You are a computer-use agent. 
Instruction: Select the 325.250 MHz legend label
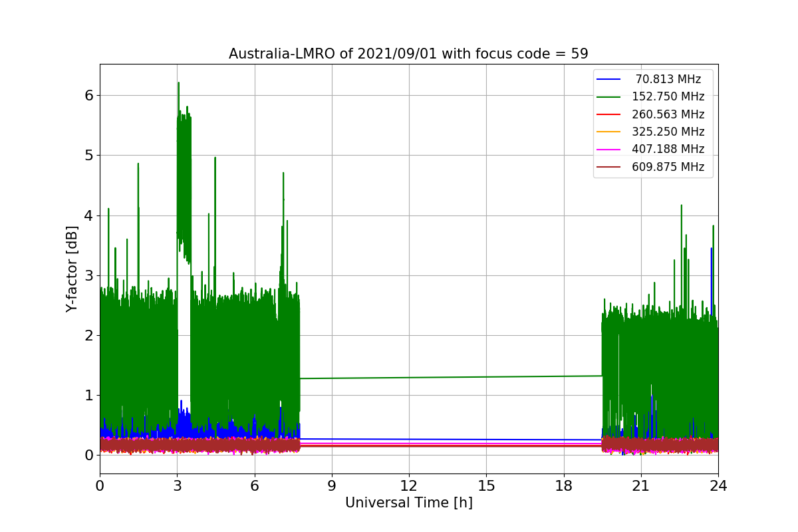coord(668,132)
